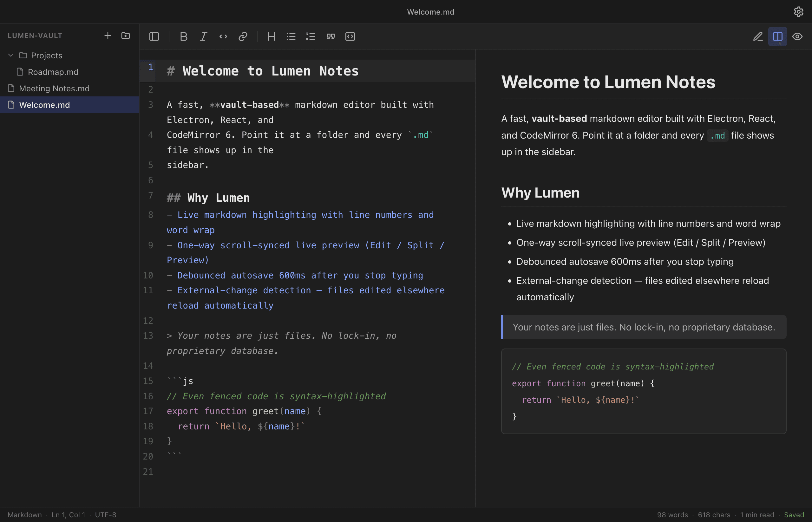Image resolution: width=812 pixels, height=522 pixels.
Task: Click 'return `Hello, ${name}!`' preview code line
Action: pos(580,400)
